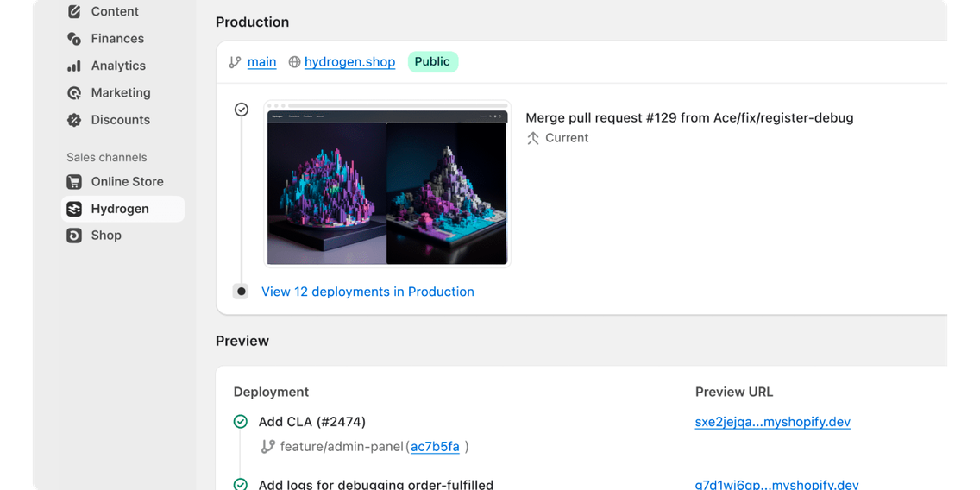Visit the hydrogen.shop domain link

pos(349,62)
